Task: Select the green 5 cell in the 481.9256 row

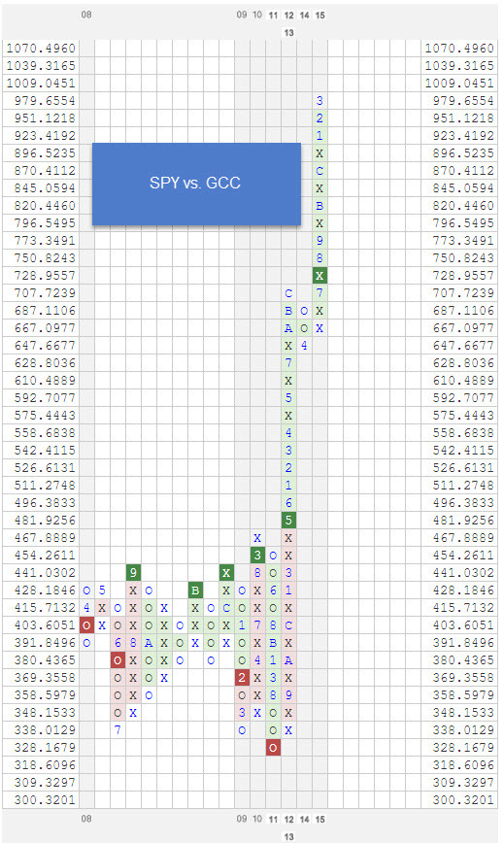Action: point(288,521)
